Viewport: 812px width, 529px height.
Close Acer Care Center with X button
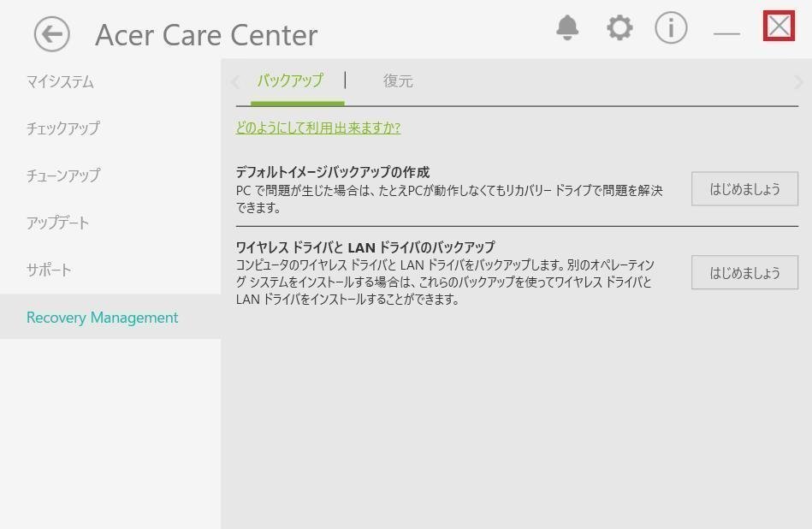pos(779,26)
